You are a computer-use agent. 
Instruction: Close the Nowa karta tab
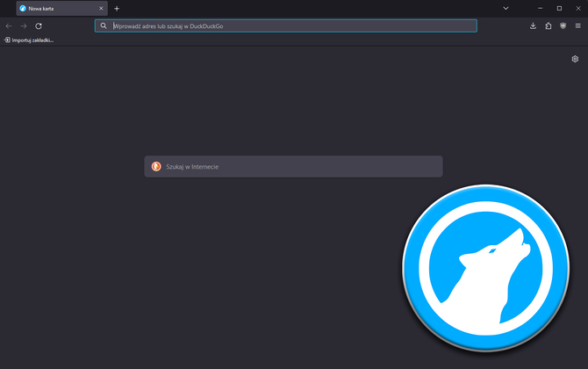pos(101,8)
